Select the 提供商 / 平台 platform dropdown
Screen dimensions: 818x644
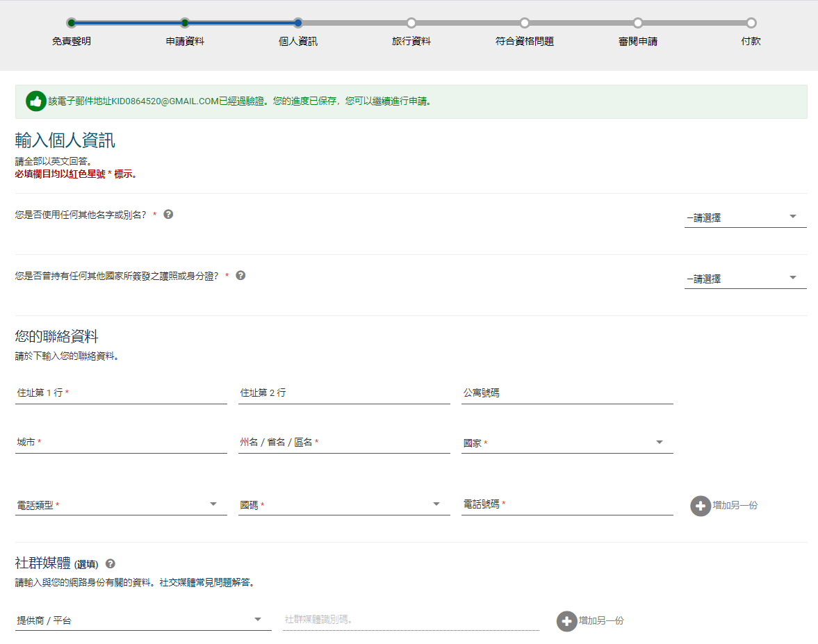(x=143, y=620)
